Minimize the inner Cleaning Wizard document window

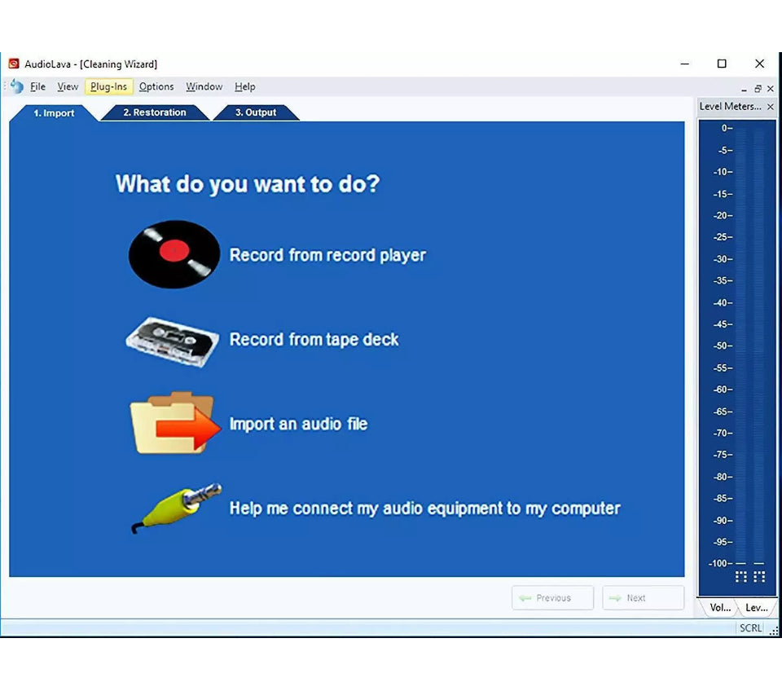(x=744, y=89)
